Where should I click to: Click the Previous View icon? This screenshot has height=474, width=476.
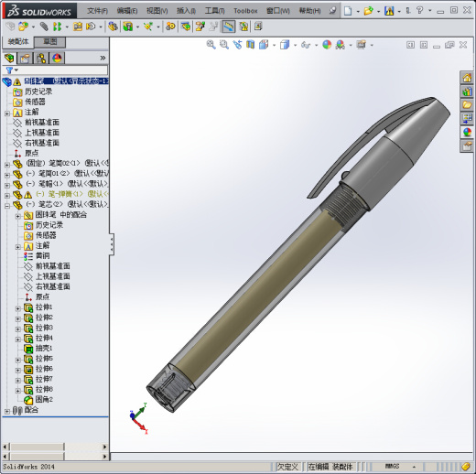(x=237, y=45)
